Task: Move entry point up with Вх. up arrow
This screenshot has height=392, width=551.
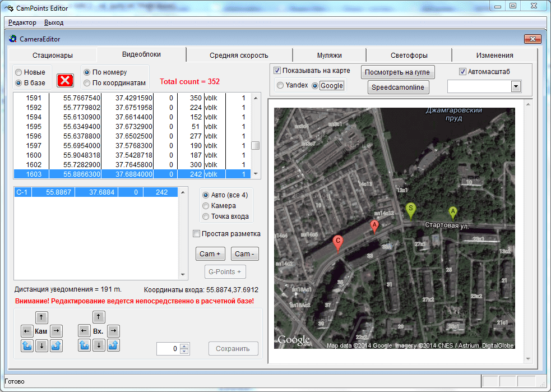Action: point(99,317)
